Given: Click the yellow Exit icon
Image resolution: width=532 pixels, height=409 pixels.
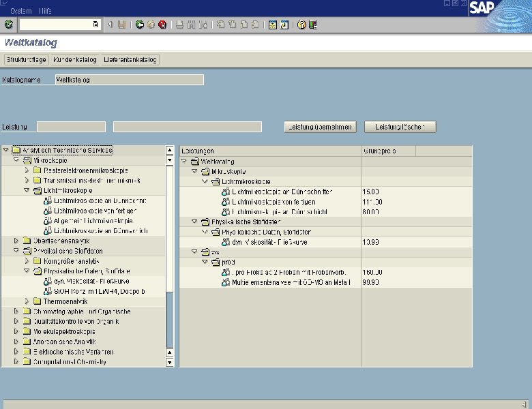Looking at the screenshot, I should pos(151,25).
